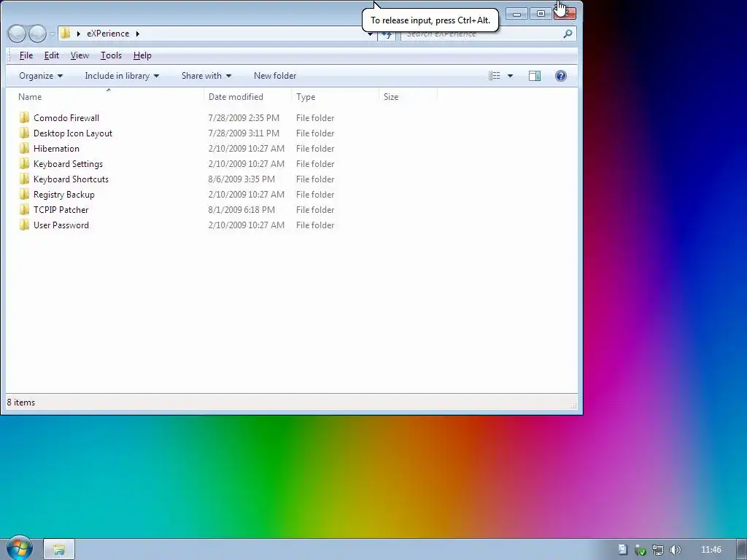Viewport: 747px width, 560px height.
Task: Click the volume speaker tray icon
Action: pos(675,550)
